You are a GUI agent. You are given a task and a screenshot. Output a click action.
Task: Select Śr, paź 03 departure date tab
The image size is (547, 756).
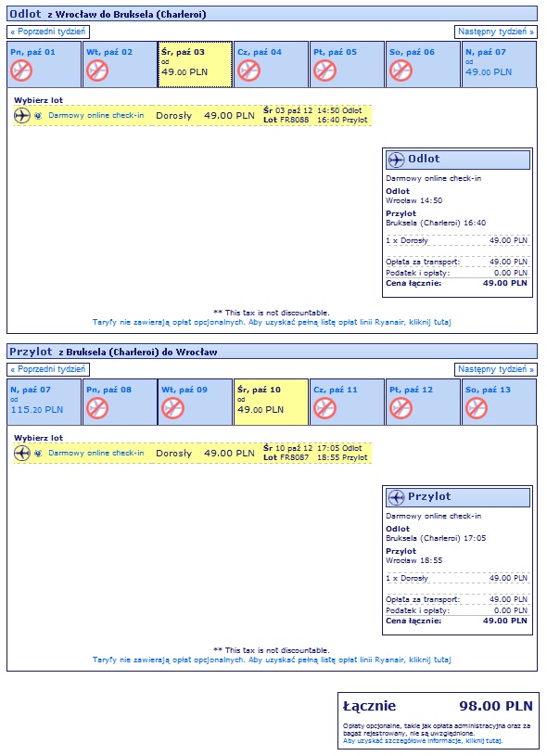[196, 65]
